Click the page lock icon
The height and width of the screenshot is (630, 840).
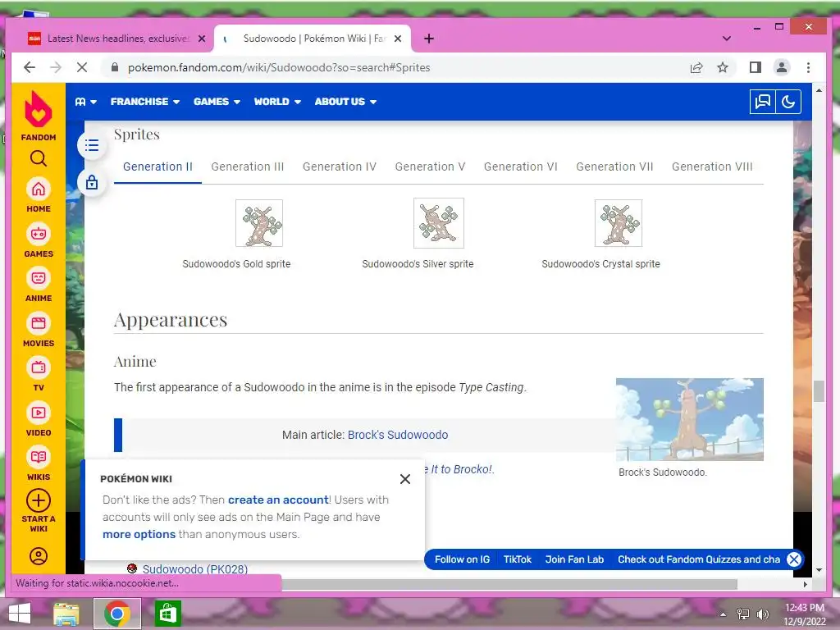[x=92, y=183]
